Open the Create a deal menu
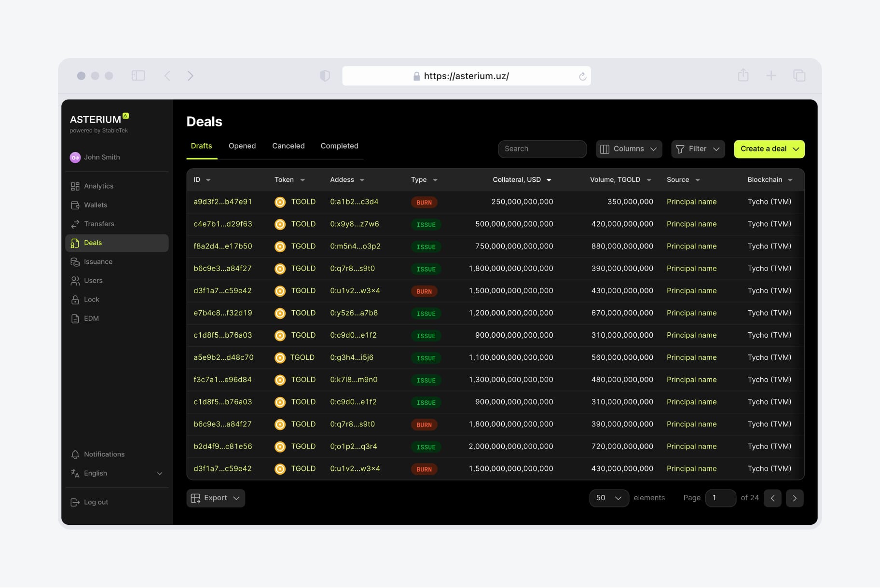The image size is (880, 588). (769, 149)
